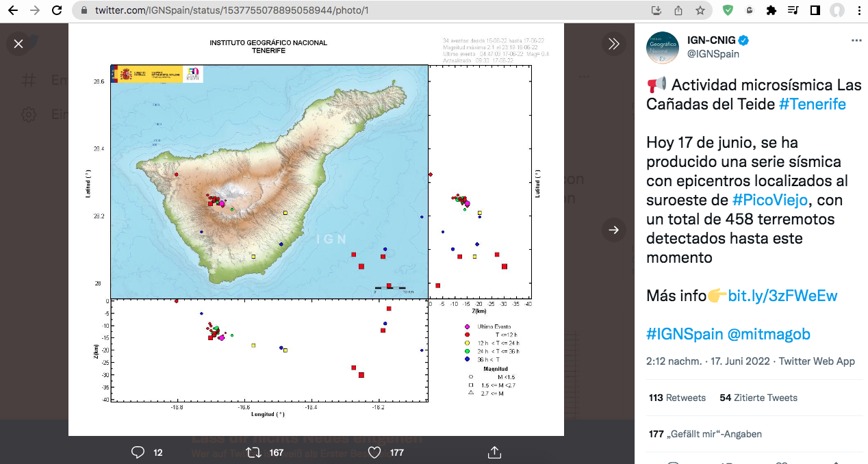Go forward using the browser forward arrow
868x464 pixels.
[36, 10]
